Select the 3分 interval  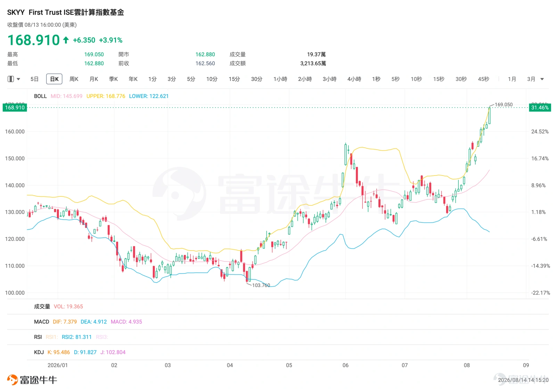(x=172, y=79)
